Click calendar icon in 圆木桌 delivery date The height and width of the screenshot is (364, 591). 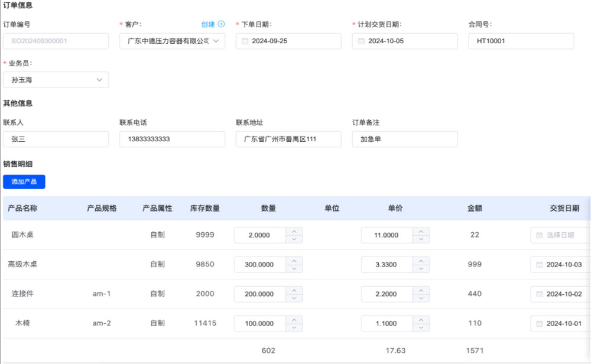click(539, 235)
